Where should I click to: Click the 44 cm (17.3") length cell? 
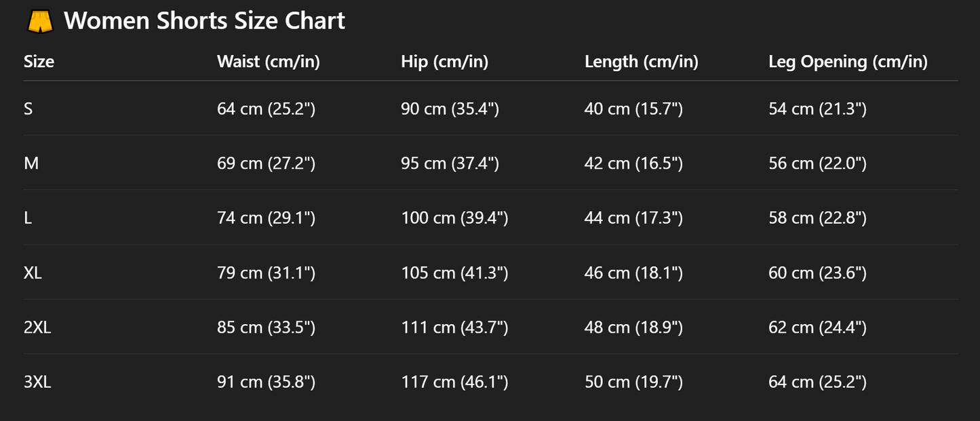pyautogui.click(x=633, y=218)
